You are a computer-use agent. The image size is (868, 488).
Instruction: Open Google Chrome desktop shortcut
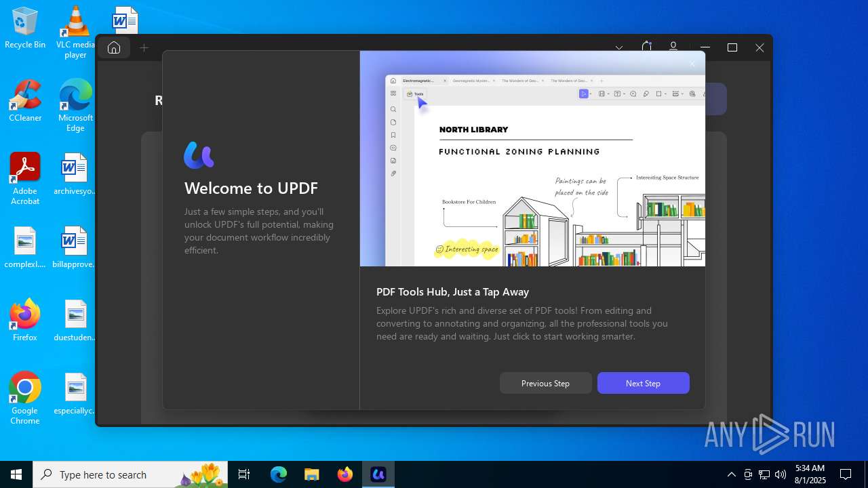[25, 399]
